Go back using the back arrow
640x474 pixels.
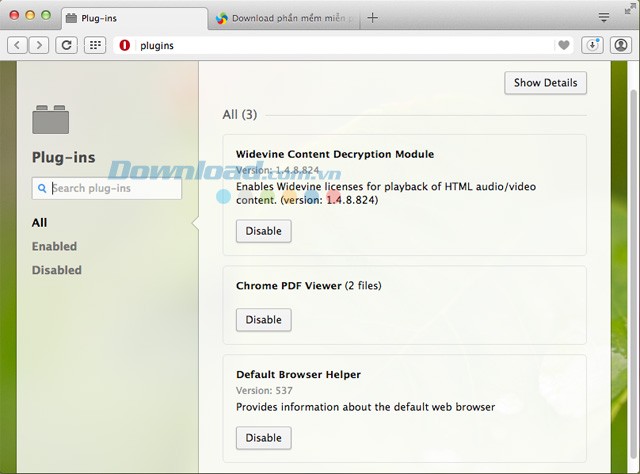(18, 45)
